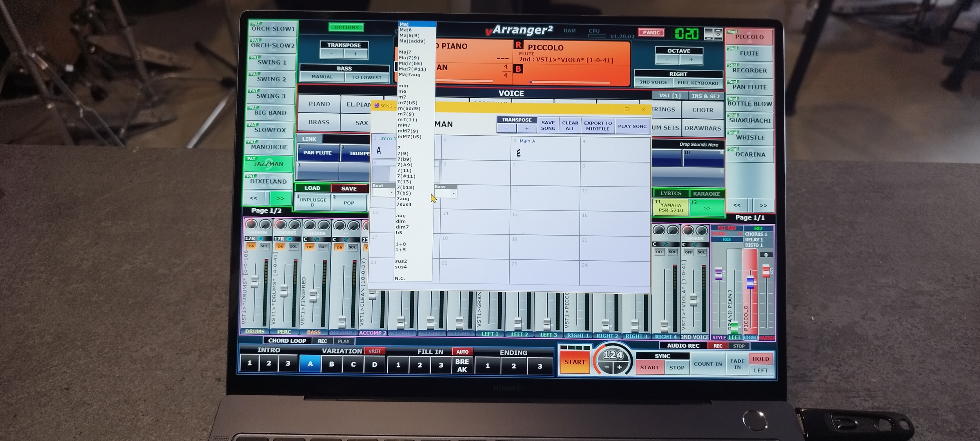Go to previous styles page with <<
980x441 pixels.
(x=254, y=198)
